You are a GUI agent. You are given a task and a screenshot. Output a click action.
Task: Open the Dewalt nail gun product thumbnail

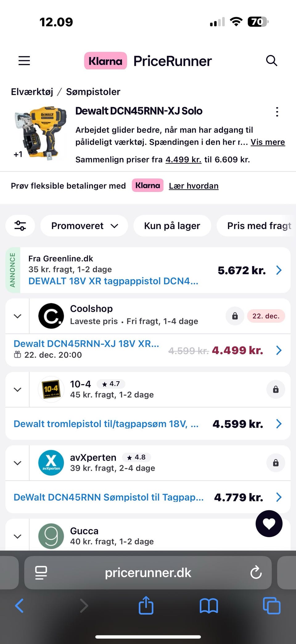(40, 133)
